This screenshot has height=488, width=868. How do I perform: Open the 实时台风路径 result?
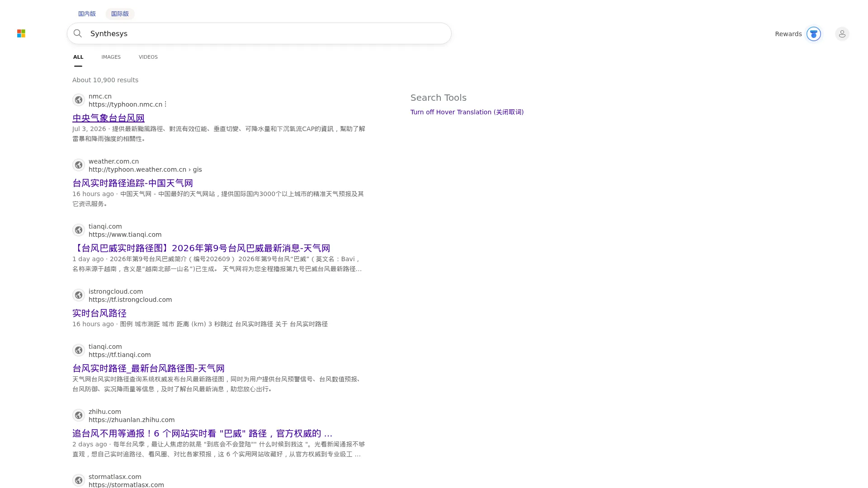click(x=99, y=313)
